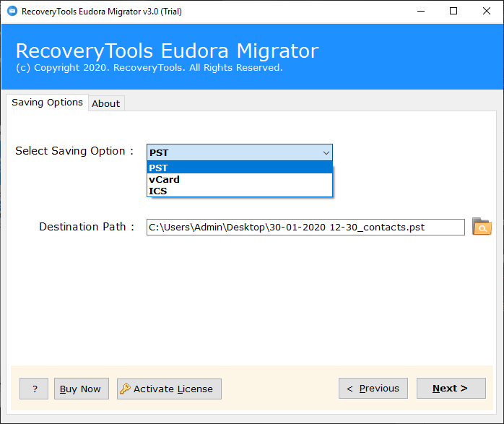Viewport: 504px width, 424px height.
Task: Close the Eudora Migrator window
Action: (x=487, y=12)
